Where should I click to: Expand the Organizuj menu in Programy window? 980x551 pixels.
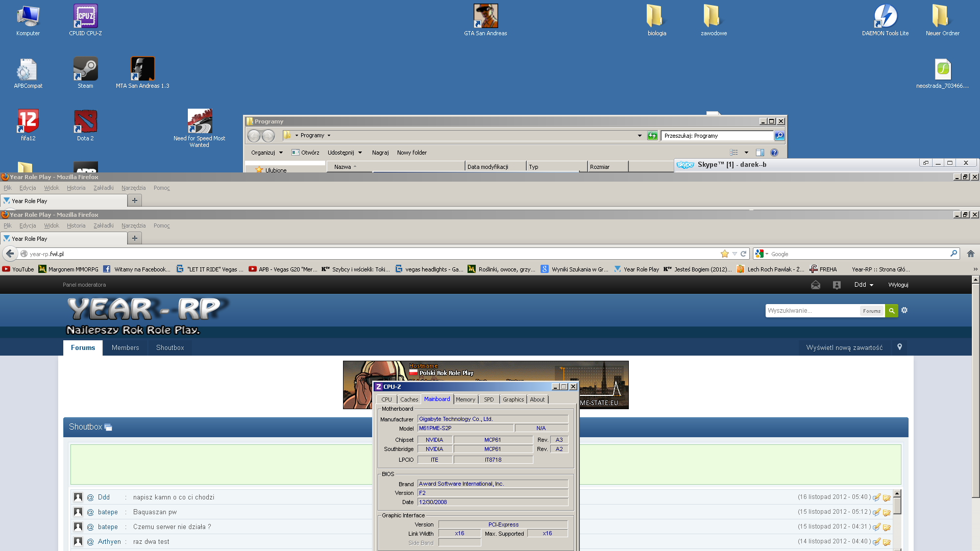pyautogui.click(x=266, y=153)
